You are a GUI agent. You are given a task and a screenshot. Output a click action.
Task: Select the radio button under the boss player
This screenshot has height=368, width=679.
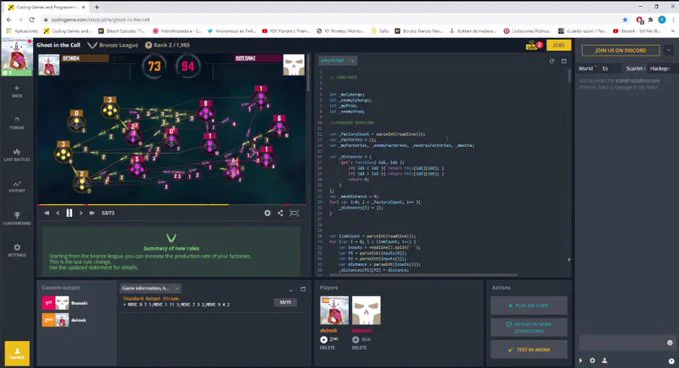tap(356, 339)
